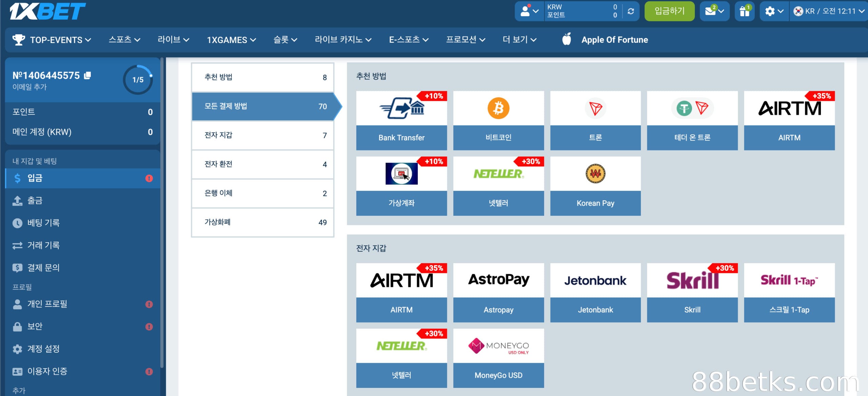868x396 pixels.
Task: Open 출금 withdrawal in the sidebar
Action: [x=35, y=201]
